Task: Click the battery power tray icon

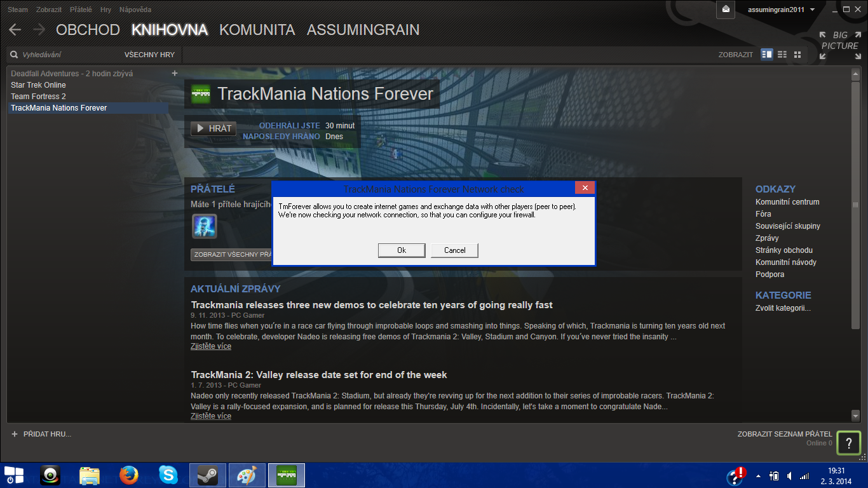Action: [774, 475]
